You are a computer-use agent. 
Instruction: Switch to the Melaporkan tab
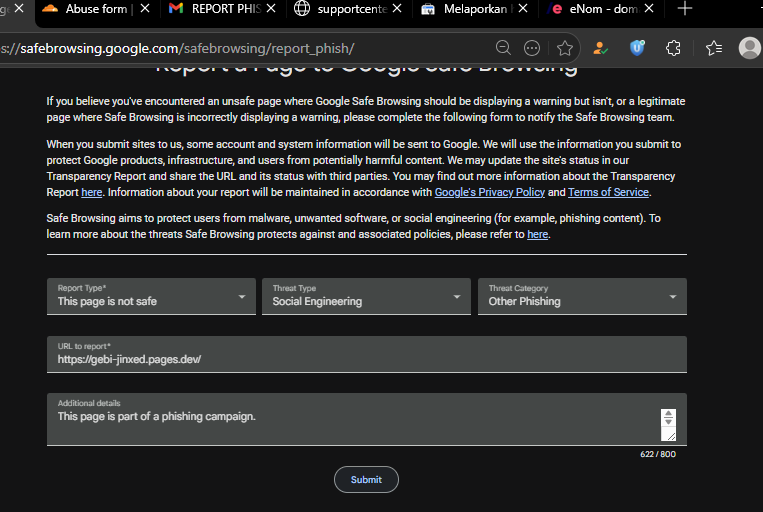click(x=475, y=9)
